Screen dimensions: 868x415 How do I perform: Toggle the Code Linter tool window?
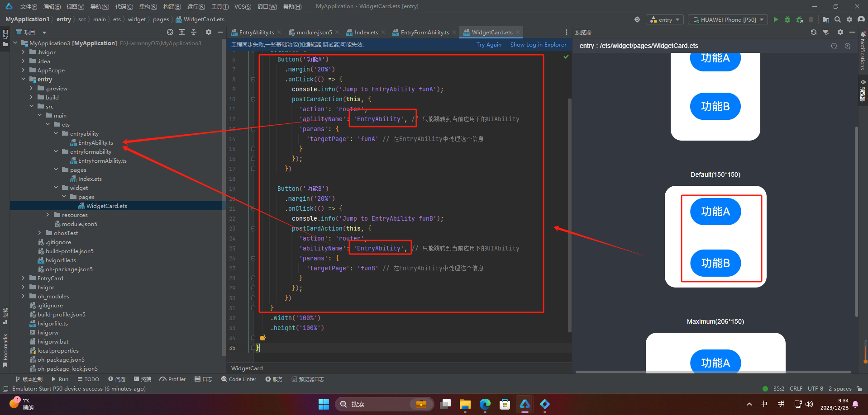pyautogui.click(x=238, y=379)
